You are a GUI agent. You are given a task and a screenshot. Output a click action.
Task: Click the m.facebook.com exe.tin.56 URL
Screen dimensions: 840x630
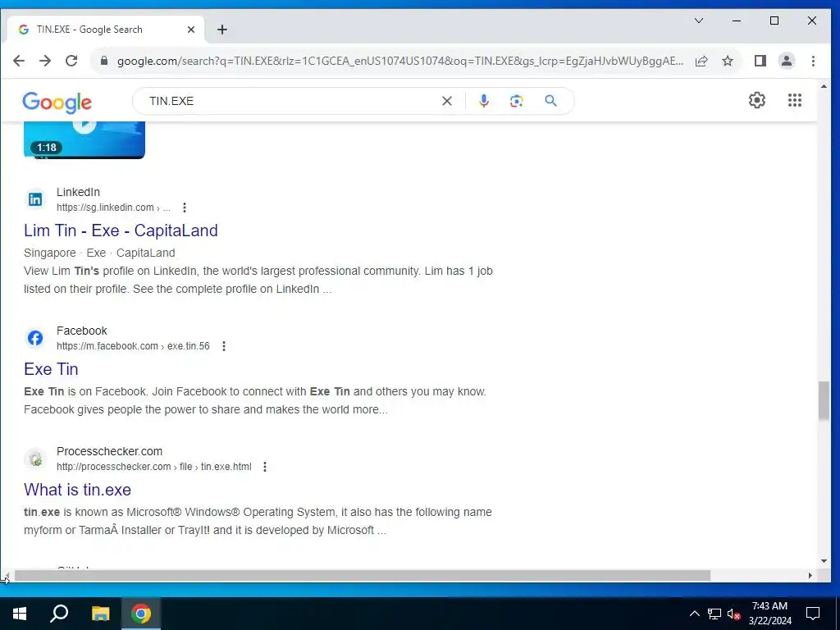[x=133, y=346]
